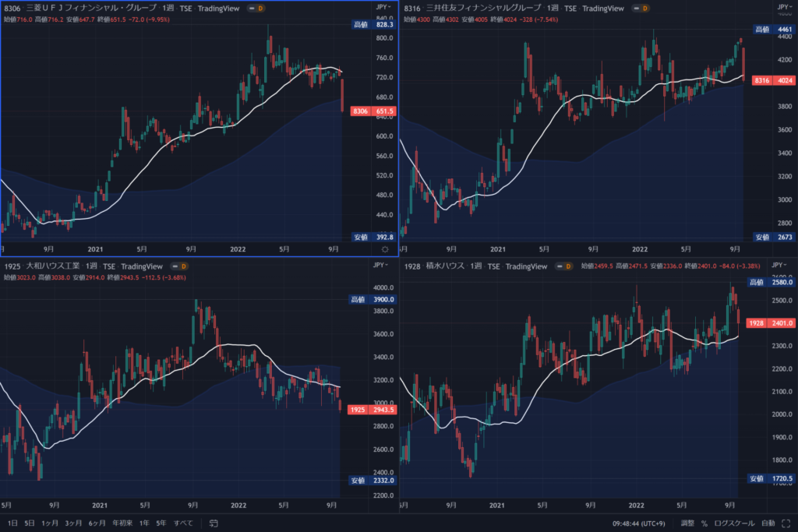Select 5日 date range
798x532 pixels.
(30, 523)
